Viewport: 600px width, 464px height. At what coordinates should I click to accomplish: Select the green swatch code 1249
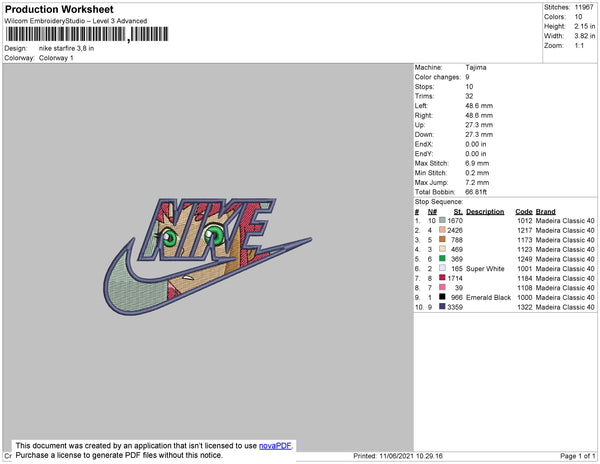coord(442,259)
